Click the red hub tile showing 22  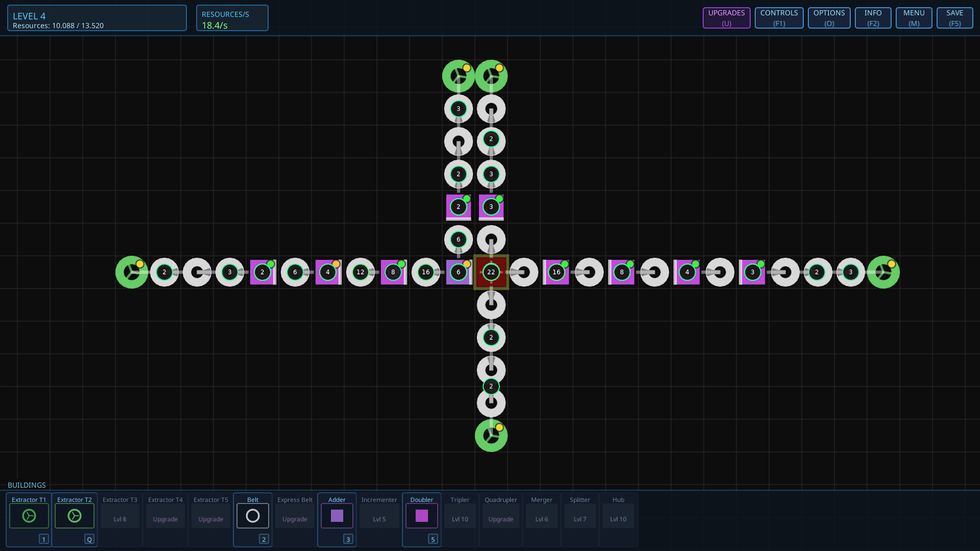click(x=491, y=272)
